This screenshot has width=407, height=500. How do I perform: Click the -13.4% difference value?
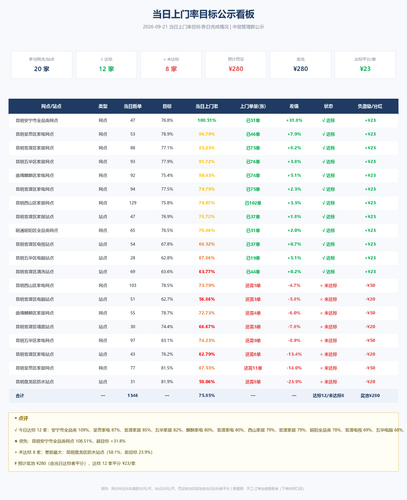[x=294, y=354]
